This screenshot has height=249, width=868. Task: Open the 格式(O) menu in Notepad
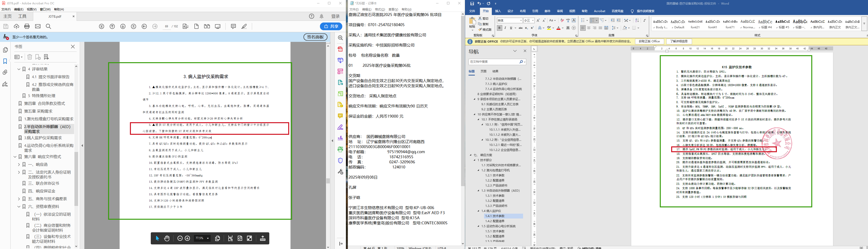[x=380, y=9]
